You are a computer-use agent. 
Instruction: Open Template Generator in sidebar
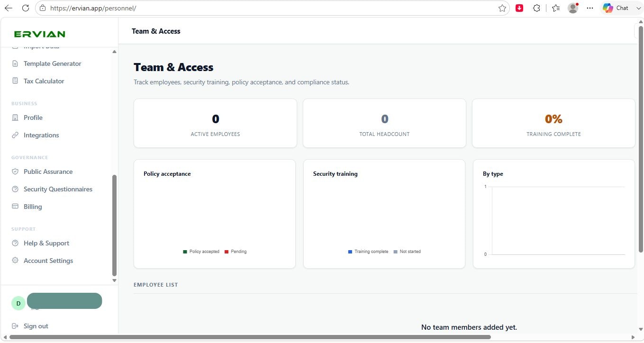53,63
